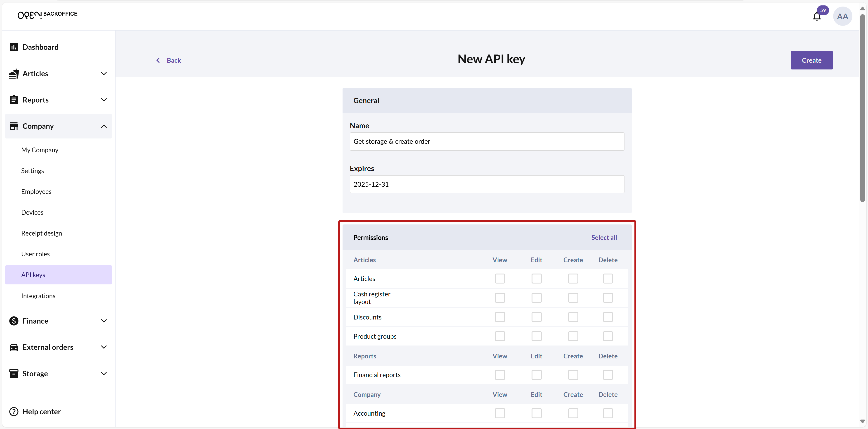Viewport: 868px width, 429px height.
Task: Collapse the Company sidebar chevron
Action: coord(104,126)
